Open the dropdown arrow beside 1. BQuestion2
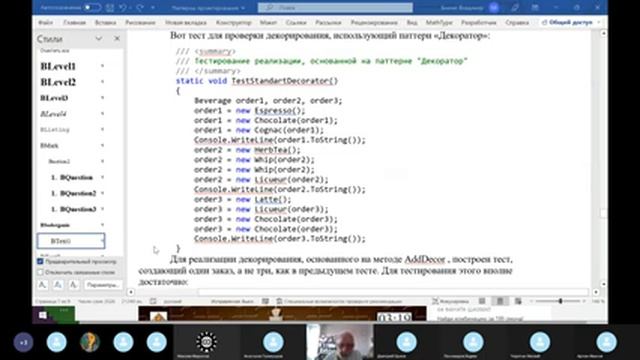 point(102,193)
